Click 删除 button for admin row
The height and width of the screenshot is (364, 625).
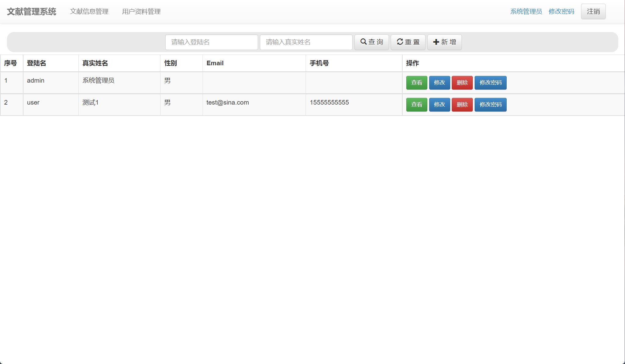(462, 83)
